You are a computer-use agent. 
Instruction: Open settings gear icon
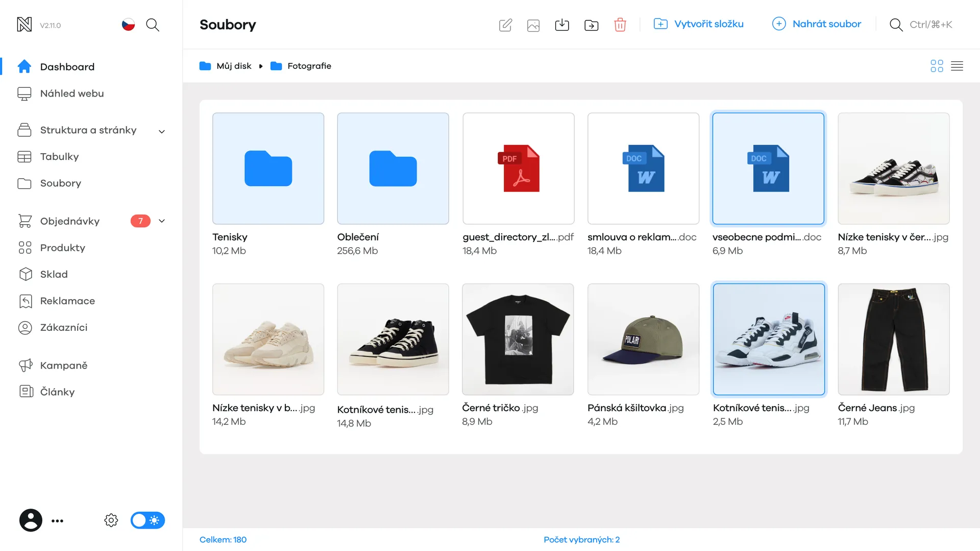[x=111, y=520]
